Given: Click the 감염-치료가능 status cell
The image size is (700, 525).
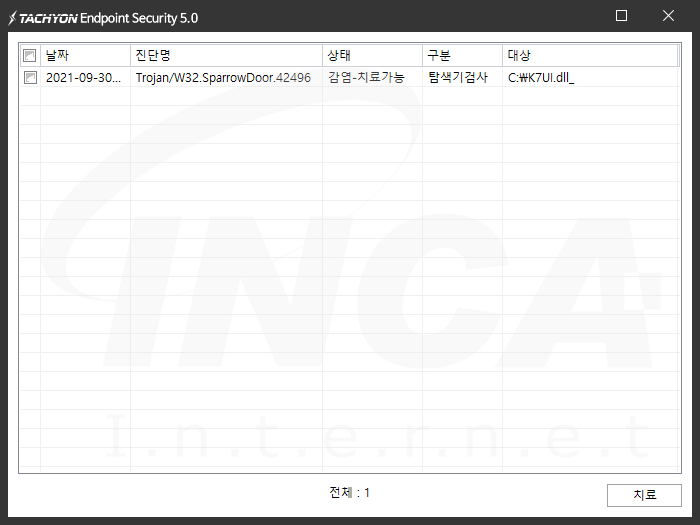Looking at the screenshot, I should point(367,77).
